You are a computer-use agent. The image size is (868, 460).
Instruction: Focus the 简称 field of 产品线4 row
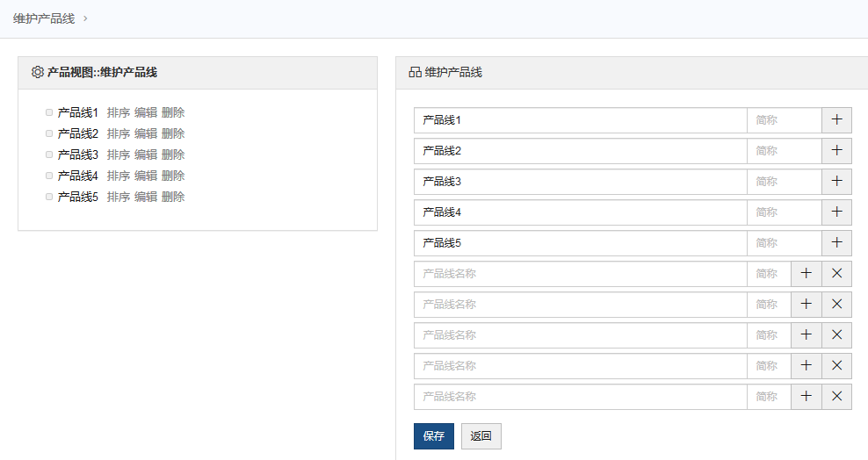coord(784,212)
